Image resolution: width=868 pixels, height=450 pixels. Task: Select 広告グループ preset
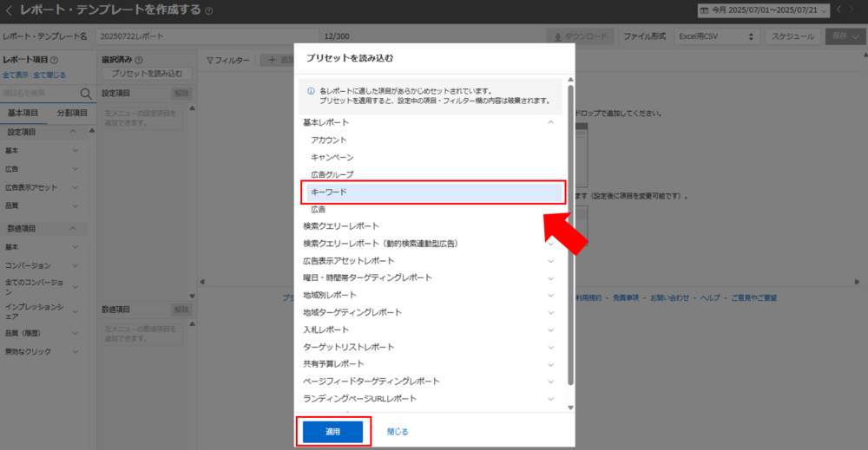pos(332,174)
